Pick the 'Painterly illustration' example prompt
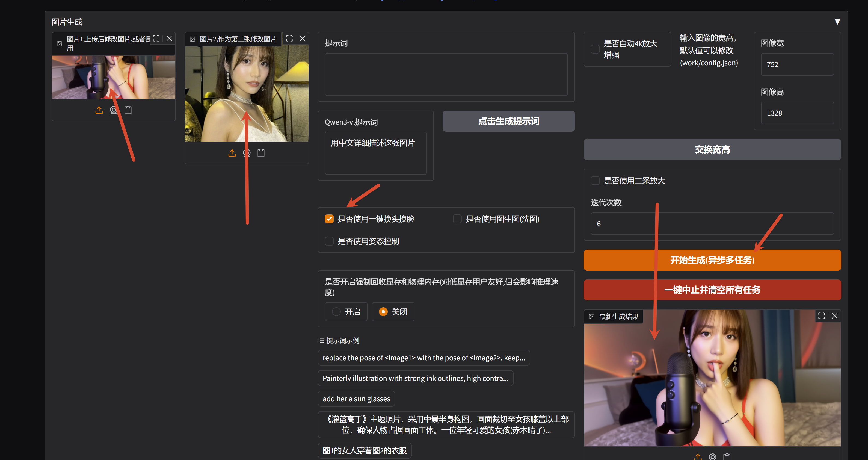868x460 pixels. 416,378
